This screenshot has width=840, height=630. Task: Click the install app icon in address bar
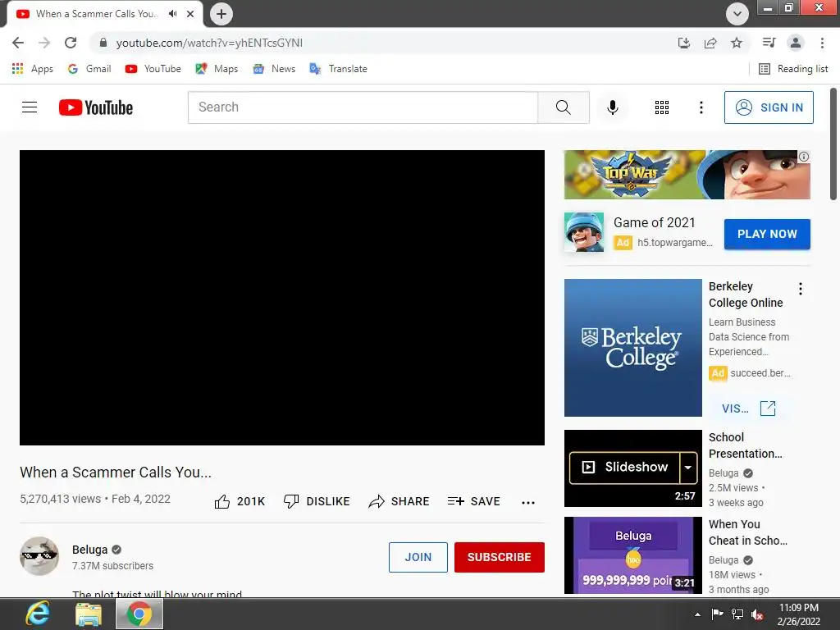(684, 43)
